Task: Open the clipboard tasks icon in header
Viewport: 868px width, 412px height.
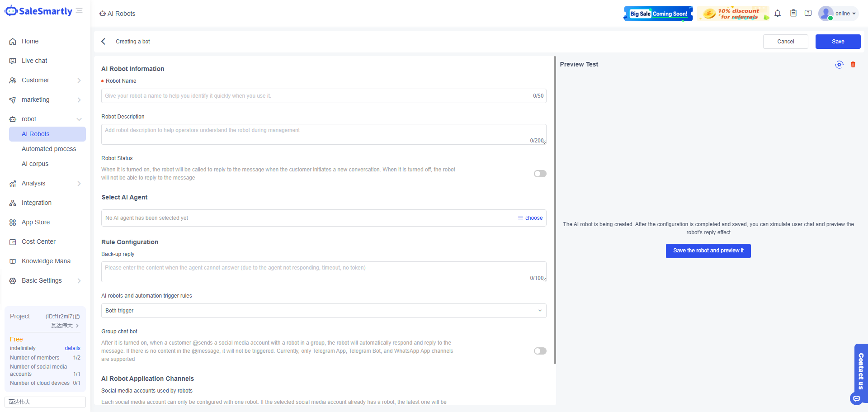Action: pos(793,14)
